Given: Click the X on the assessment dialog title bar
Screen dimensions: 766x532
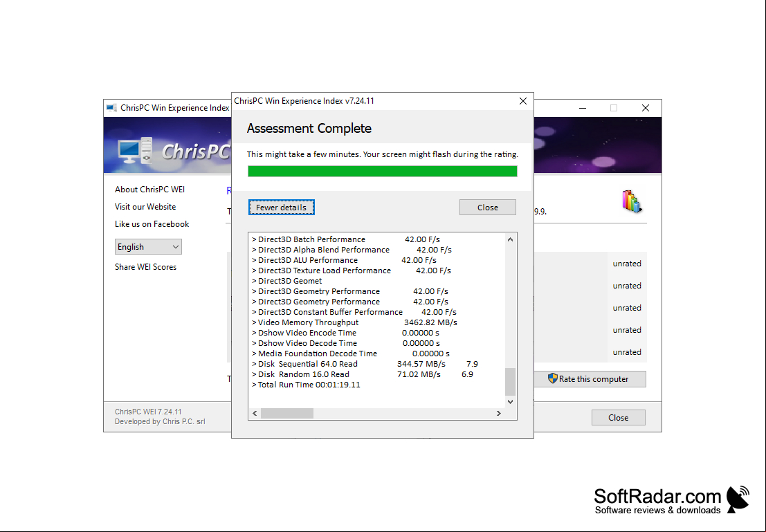Looking at the screenshot, I should 522,101.
